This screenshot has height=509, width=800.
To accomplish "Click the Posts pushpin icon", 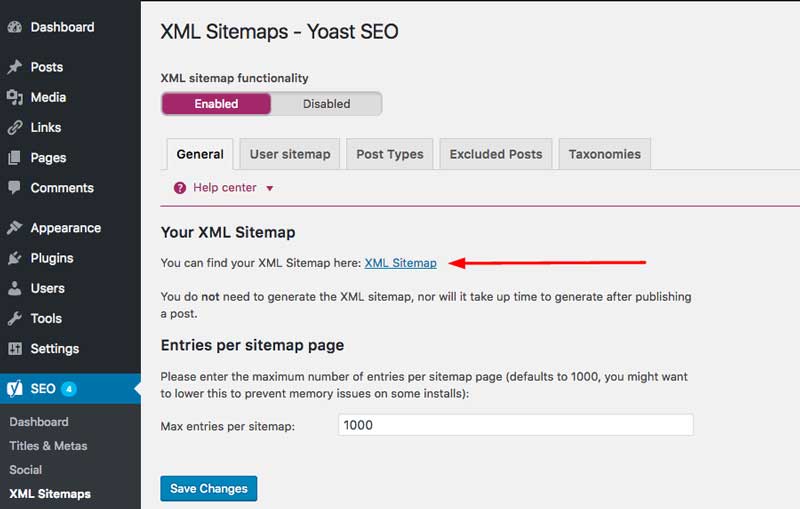I will [x=14, y=67].
